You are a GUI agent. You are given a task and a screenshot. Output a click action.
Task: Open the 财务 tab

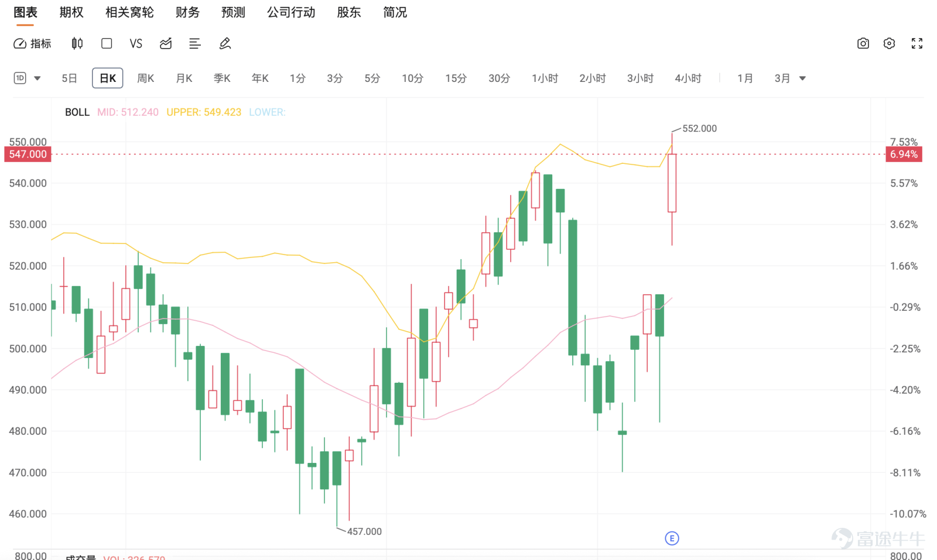pos(187,12)
